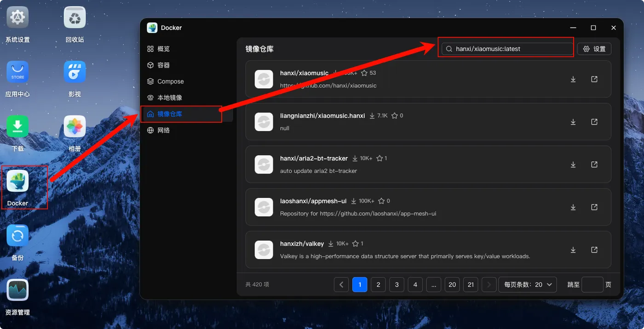Viewport: 644px width, 329px height.
Task: Click the 设置 settings button
Action: pos(594,49)
